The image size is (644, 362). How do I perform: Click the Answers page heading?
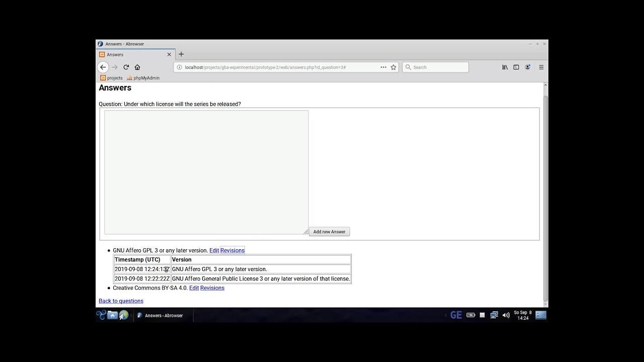115,87
